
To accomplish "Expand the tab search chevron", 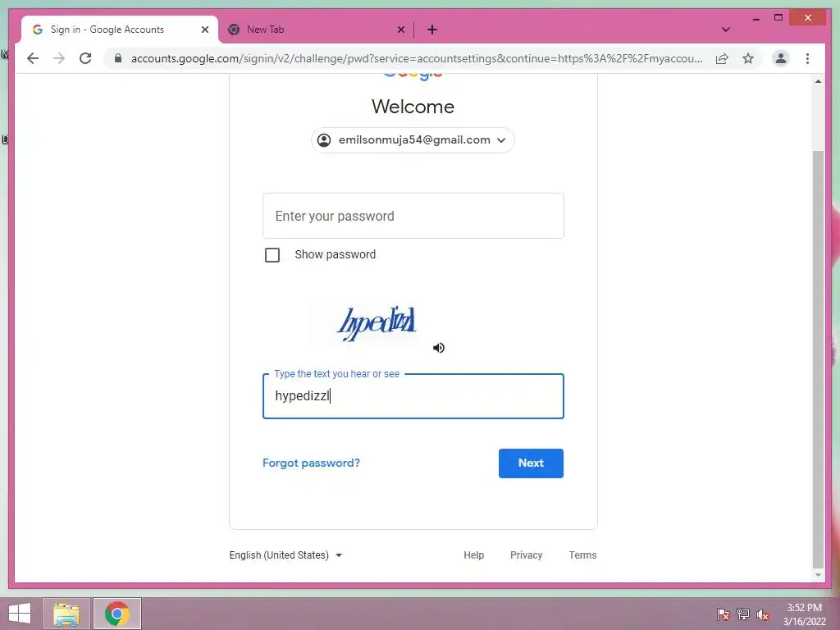I will 725,30.
